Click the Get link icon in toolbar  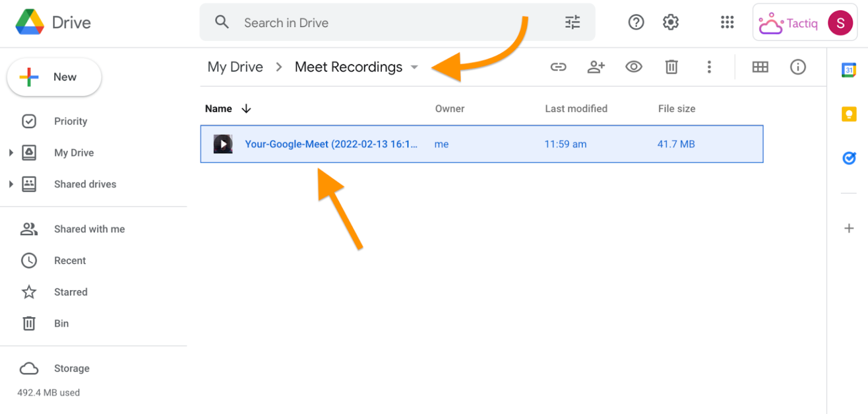click(558, 67)
